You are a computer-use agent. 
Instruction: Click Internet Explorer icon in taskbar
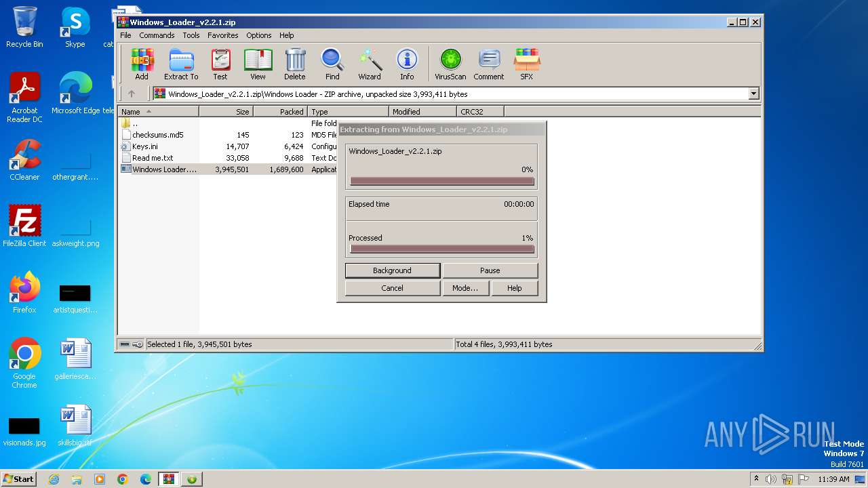tap(54, 479)
